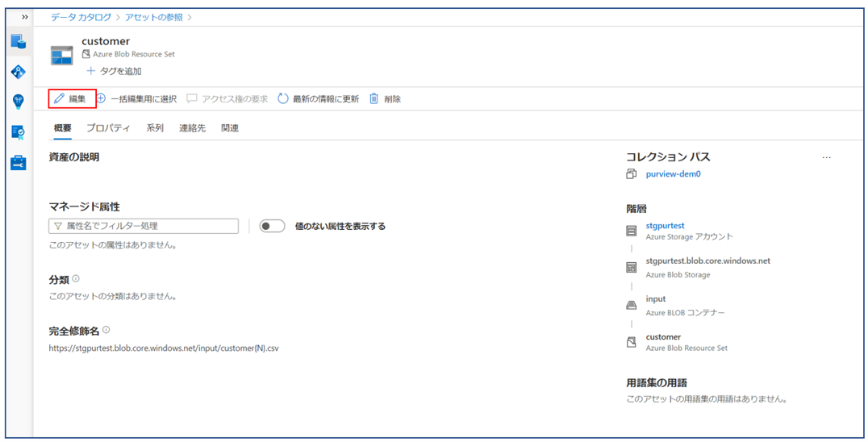Switch to the 関連 tab
The image size is (868, 442).
point(230,127)
